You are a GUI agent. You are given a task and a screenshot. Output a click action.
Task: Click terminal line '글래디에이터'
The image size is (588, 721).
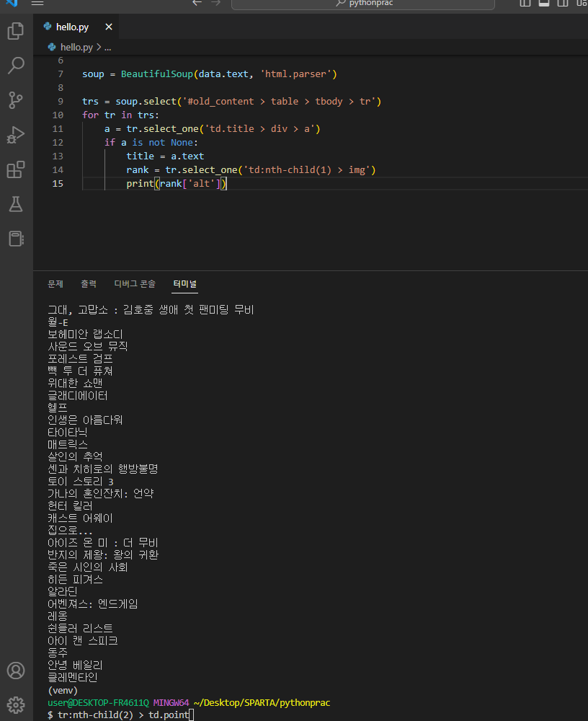click(x=78, y=395)
